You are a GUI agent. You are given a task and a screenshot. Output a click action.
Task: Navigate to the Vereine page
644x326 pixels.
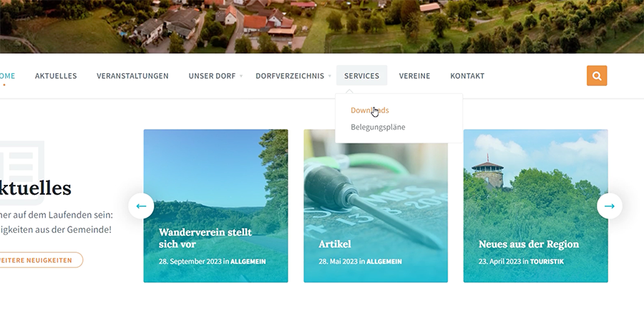tap(414, 76)
